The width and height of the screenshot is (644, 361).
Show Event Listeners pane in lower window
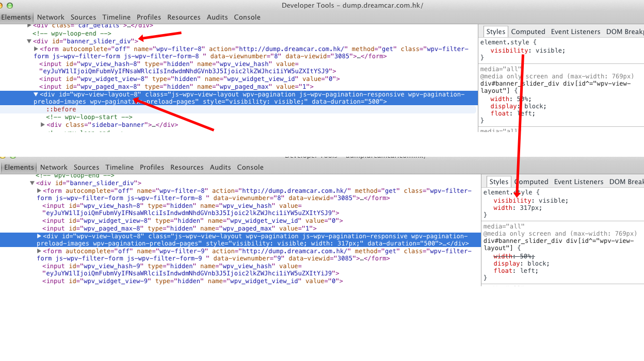tap(578, 182)
